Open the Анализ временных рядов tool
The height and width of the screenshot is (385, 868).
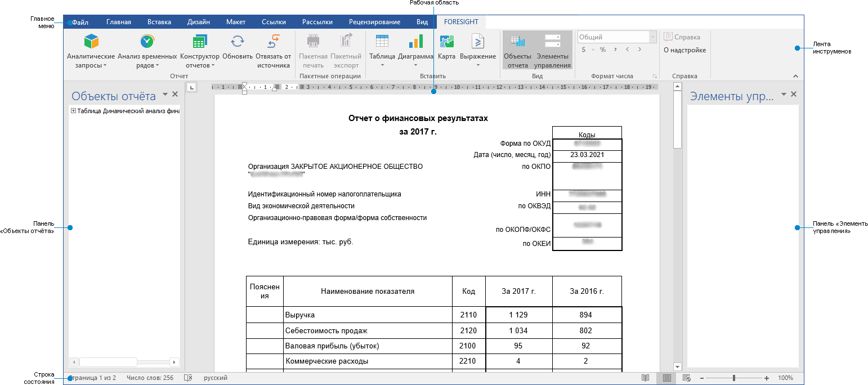(x=147, y=50)
